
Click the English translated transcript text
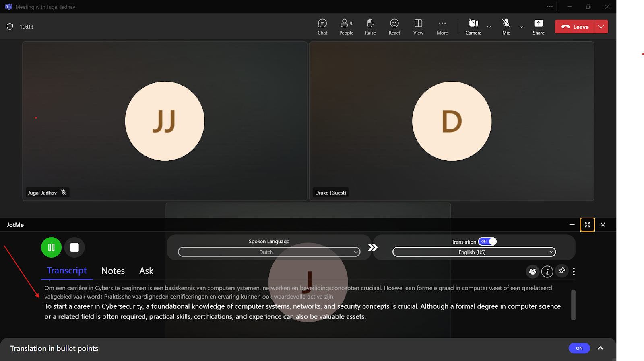coord(302,311)
